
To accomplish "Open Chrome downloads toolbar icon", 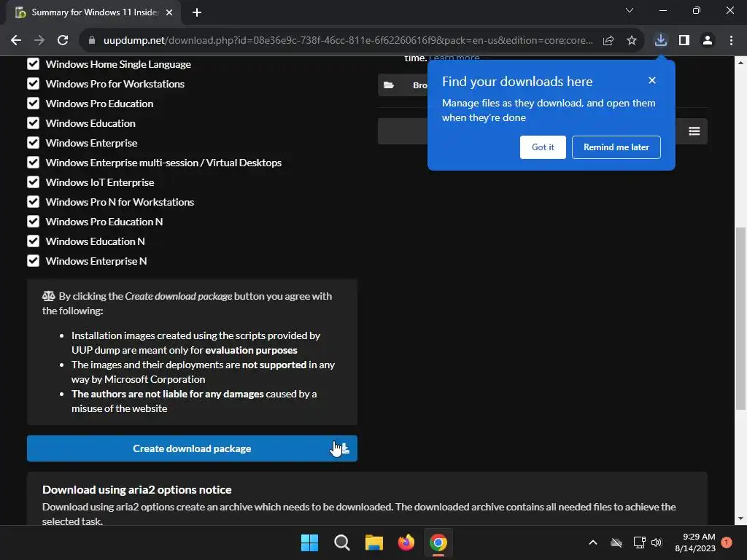I will (660, 40).
